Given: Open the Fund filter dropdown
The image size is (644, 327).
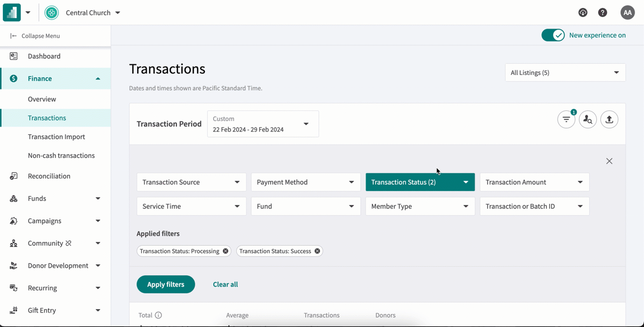Looking at the screenshot, I should (305, 206).
